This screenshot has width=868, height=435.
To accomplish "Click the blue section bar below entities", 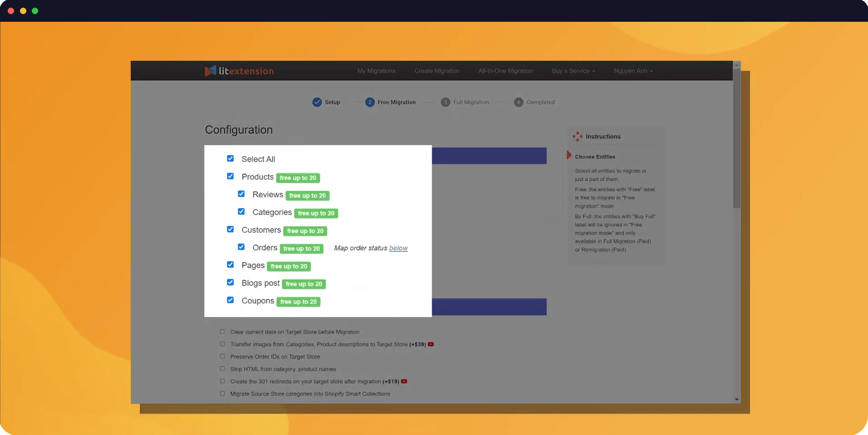I will pyautogui.click(x=489, y=307).
